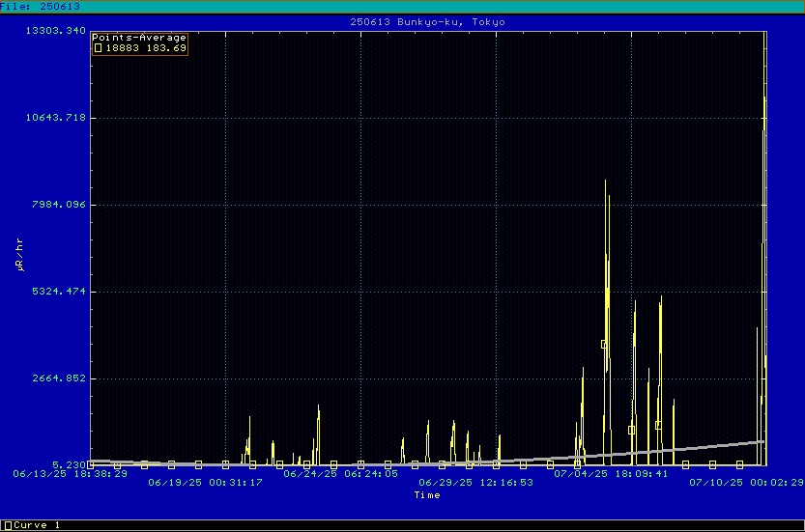This screenshot has width=805, height=532.
Task: Click the 06/24/25 06:24:05 time label
Action: click(x=340, y=474)
